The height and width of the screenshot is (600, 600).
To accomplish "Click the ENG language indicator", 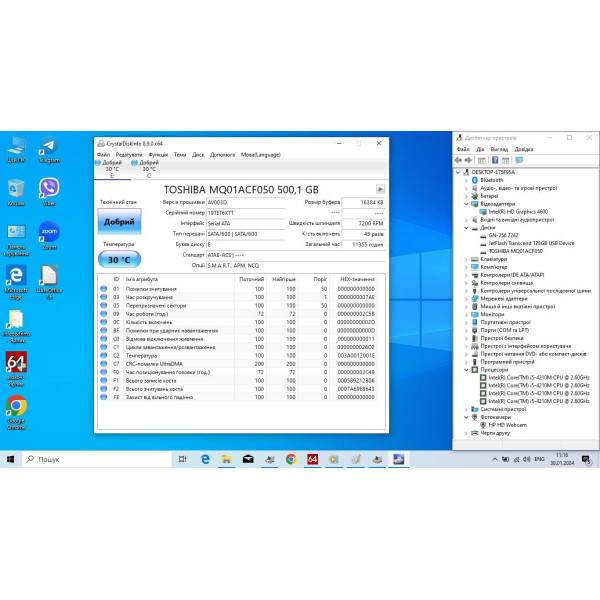I will [540, 459].
